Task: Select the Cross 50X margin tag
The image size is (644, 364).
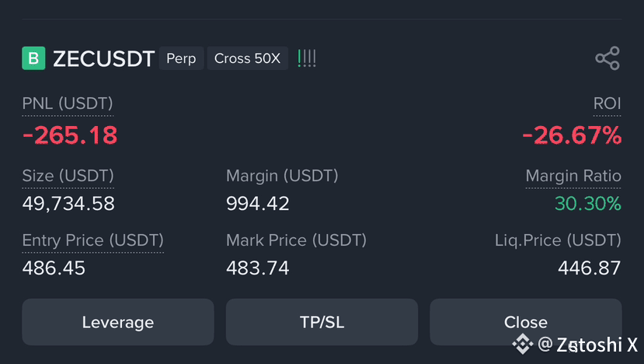Action: 247,58
